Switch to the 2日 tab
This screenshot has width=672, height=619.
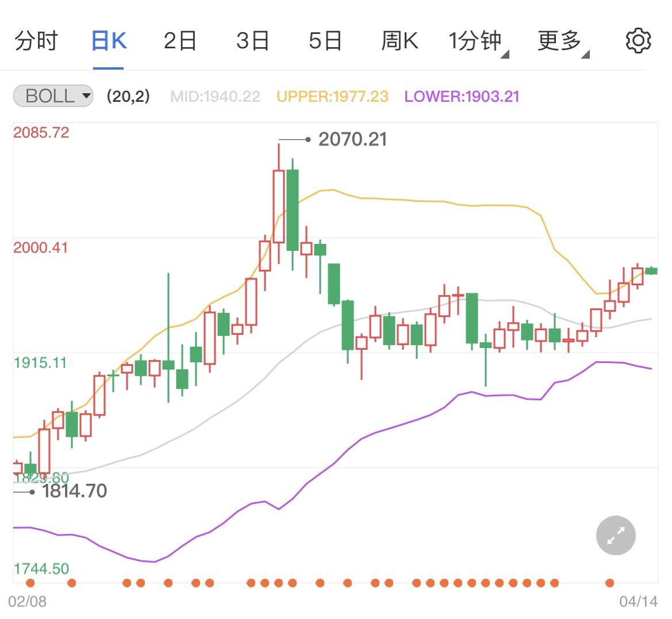(x=180, y=41)
